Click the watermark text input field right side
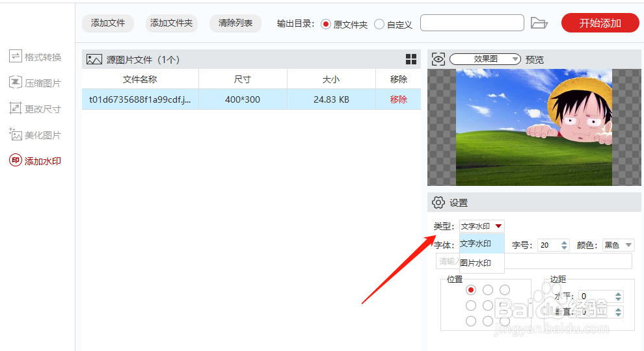This screenshot has width=644, height=351. point(568,261)
